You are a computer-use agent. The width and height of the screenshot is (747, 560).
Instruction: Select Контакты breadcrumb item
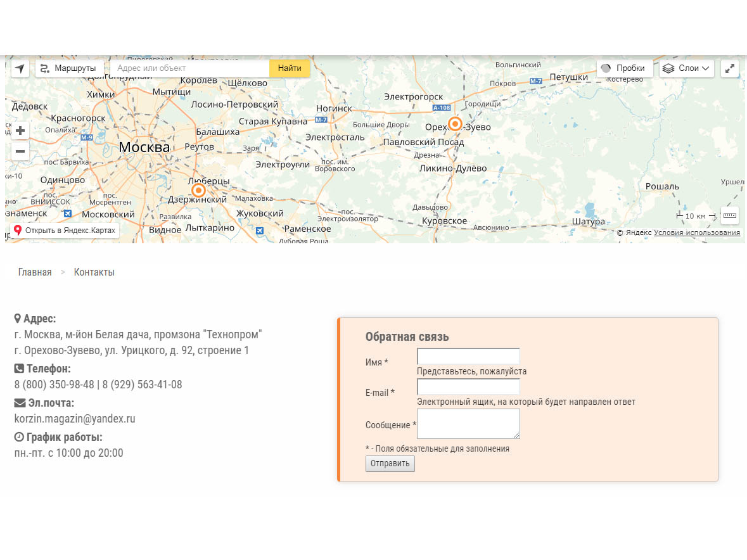[x=94, y=272]
